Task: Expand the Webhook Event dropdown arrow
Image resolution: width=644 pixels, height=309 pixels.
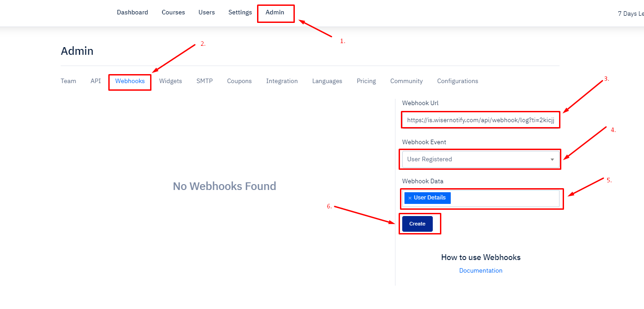Action: 552,159
